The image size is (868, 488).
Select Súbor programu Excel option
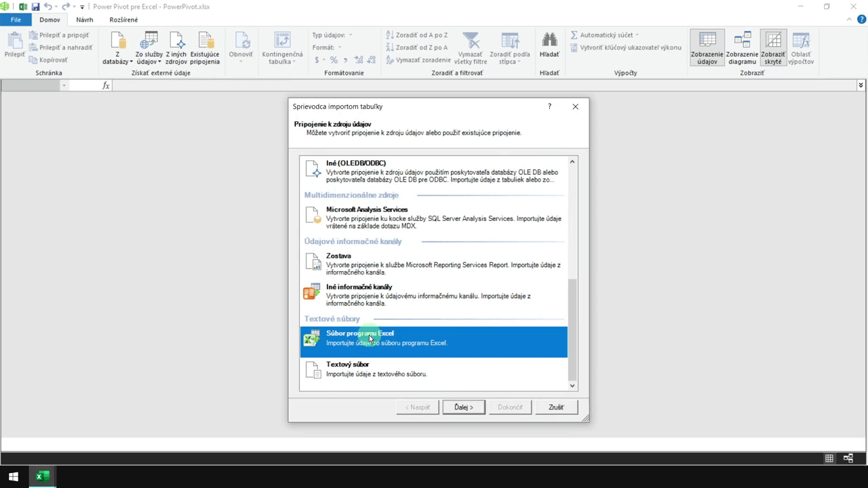434,342
